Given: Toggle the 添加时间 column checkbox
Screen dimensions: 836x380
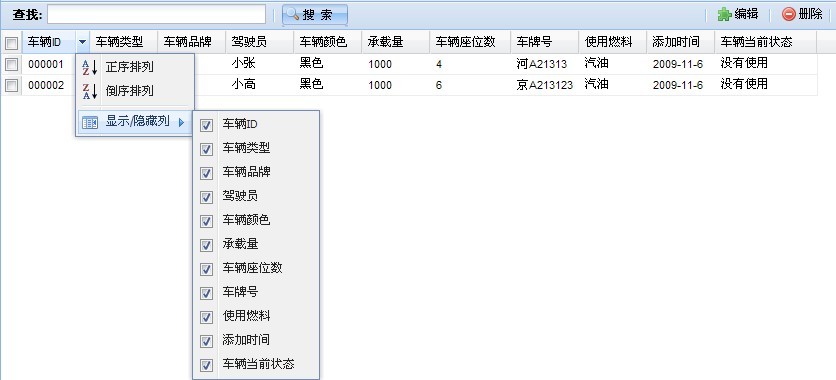Looking at the screenshot, I should point(206,341).
